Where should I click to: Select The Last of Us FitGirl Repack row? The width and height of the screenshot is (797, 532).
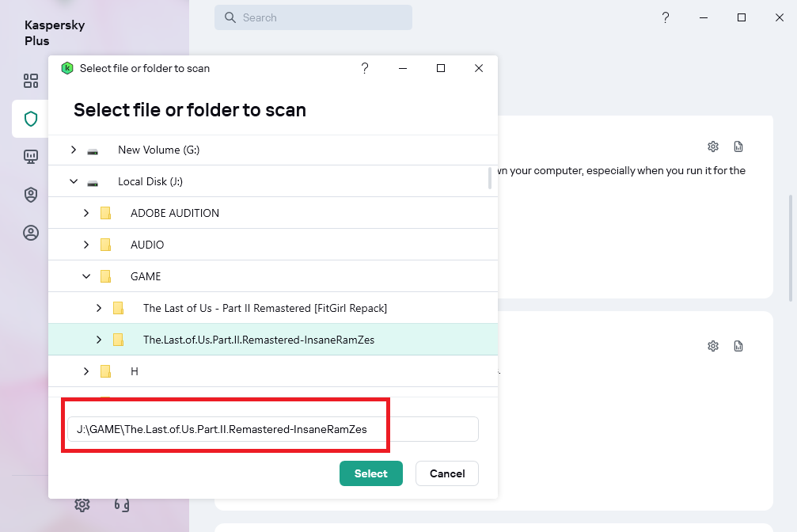273,308
